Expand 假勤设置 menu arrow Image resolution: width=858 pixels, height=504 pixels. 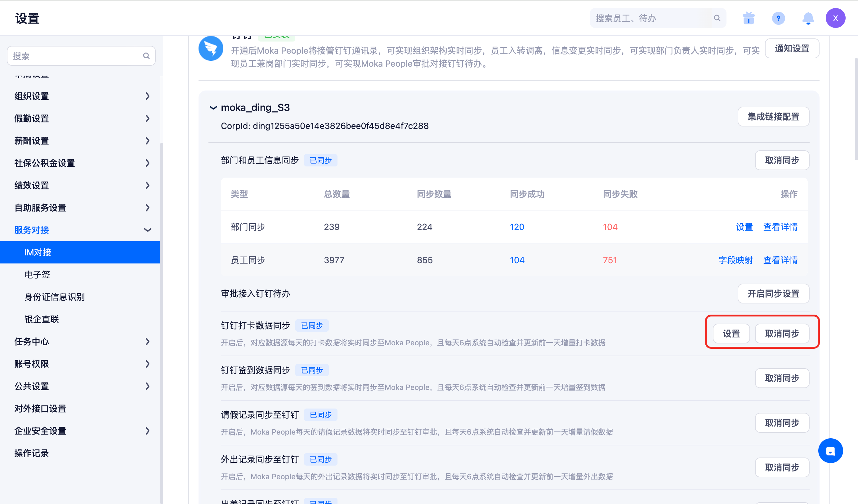coord(147,118)
